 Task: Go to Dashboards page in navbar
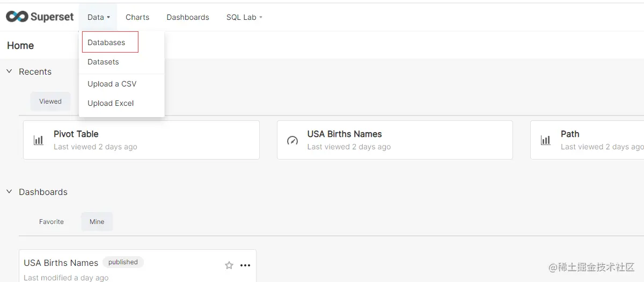click(188, 17)
